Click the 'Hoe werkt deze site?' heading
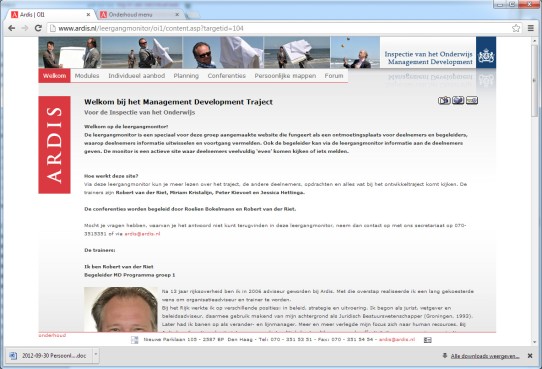The height and width of the screenshot is (369, 542). click(111, 176)
